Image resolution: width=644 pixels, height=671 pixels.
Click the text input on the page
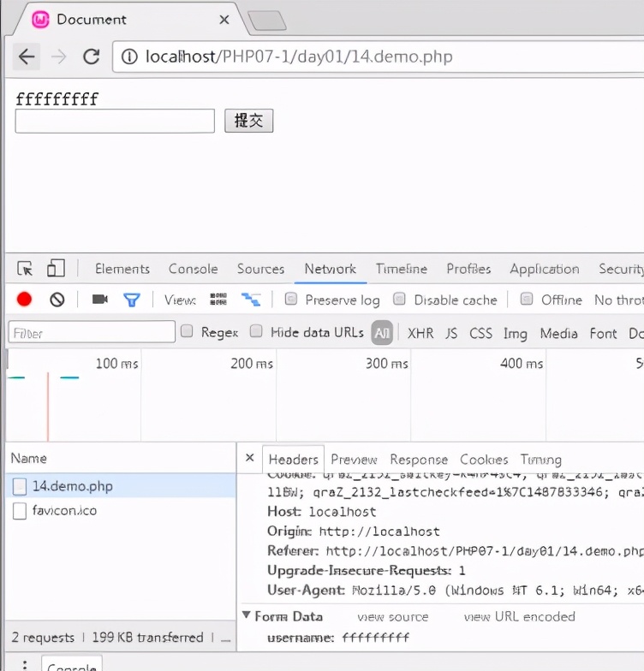[x=115, y=122]
